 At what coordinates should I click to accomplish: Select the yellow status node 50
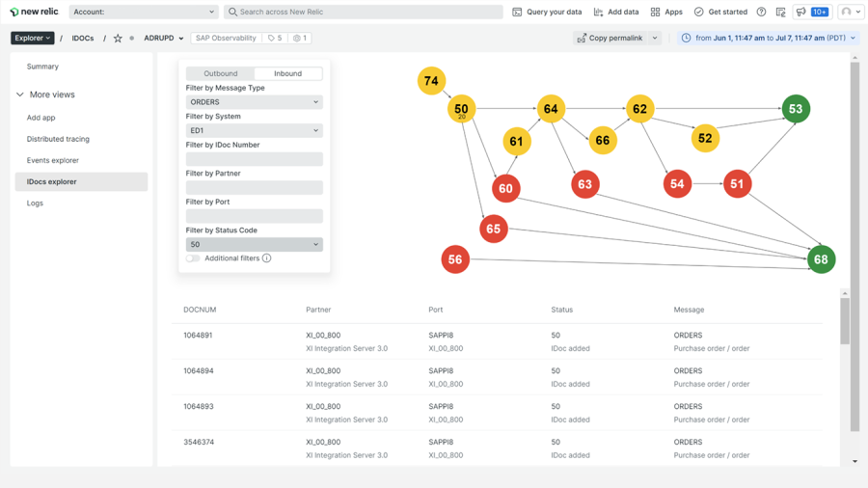(461, 109)
